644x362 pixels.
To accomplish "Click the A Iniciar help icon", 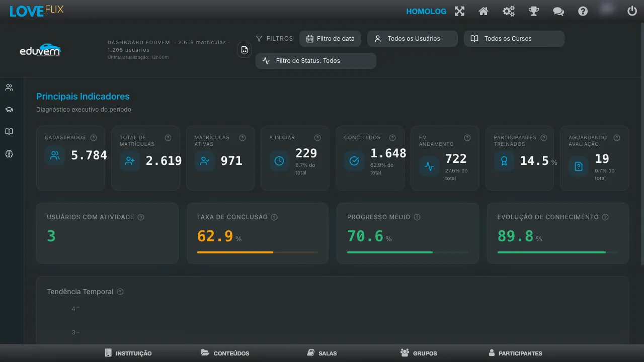I will coord(317,138).
